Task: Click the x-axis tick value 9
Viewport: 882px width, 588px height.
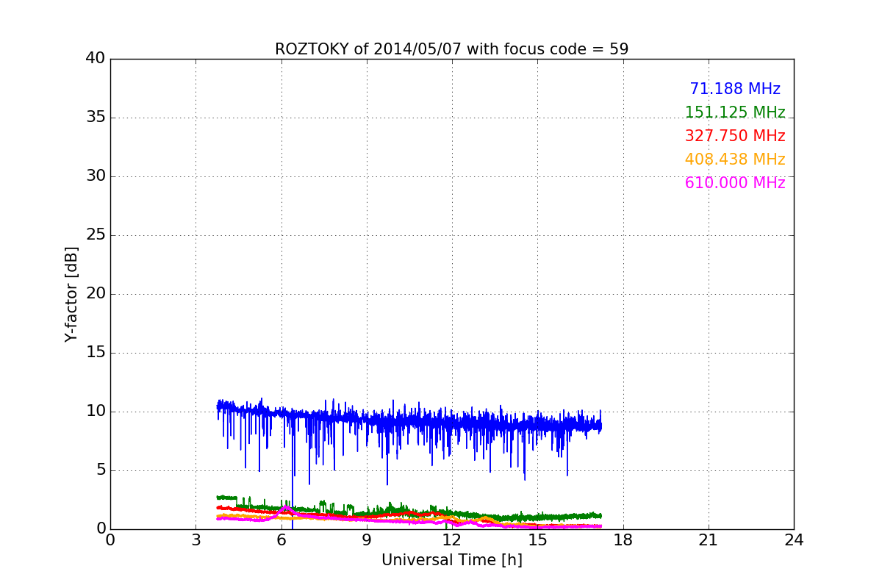Action: click(366, 540)
